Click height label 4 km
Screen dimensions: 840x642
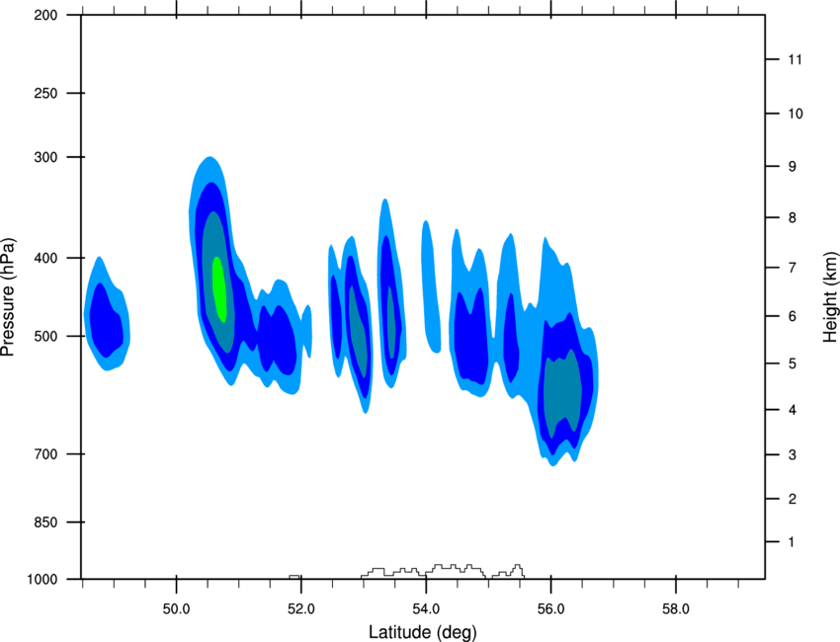pyautogui.click(x=793, y=410)
